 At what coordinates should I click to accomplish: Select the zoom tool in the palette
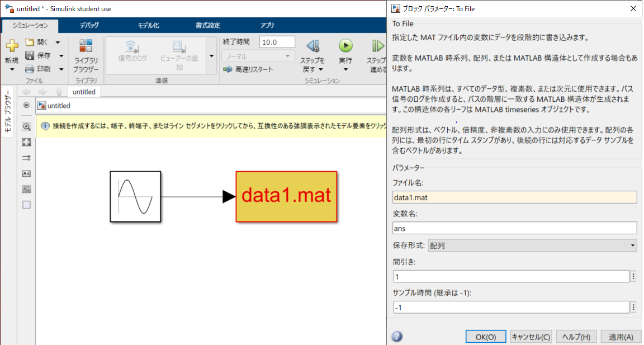pyautogui.click(x=26, y=126)
